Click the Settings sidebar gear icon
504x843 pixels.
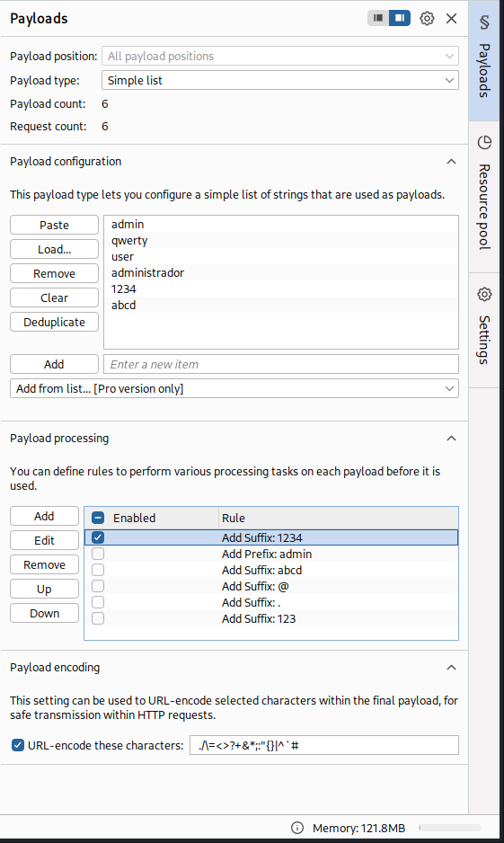[x=484, y=294]
